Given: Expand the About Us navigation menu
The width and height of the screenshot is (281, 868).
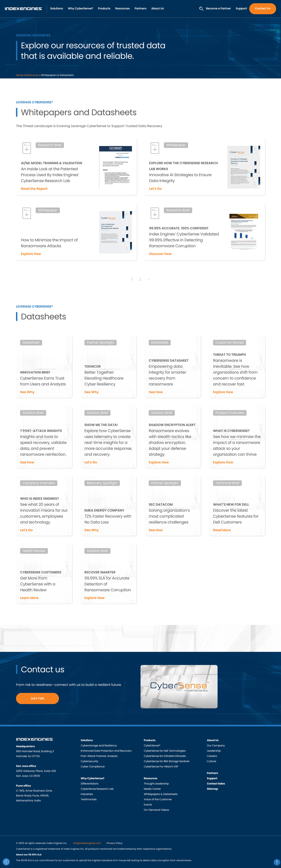Looking at the screenshot, I should click(158, 8).
